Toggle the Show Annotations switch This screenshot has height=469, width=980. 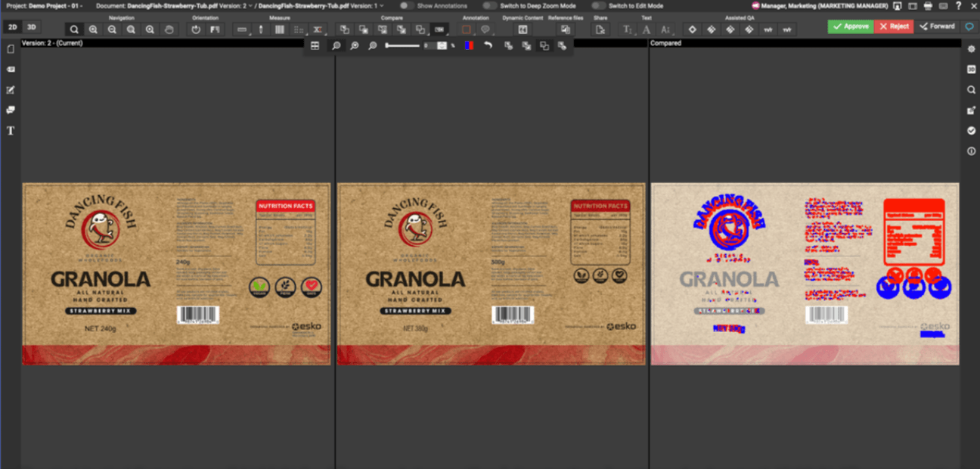coord(407,6)
